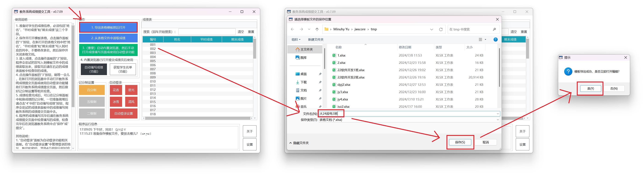Click the green 启动内置浏览器 button
Viewport: 644px width, 174px height.
pos(108,50)
